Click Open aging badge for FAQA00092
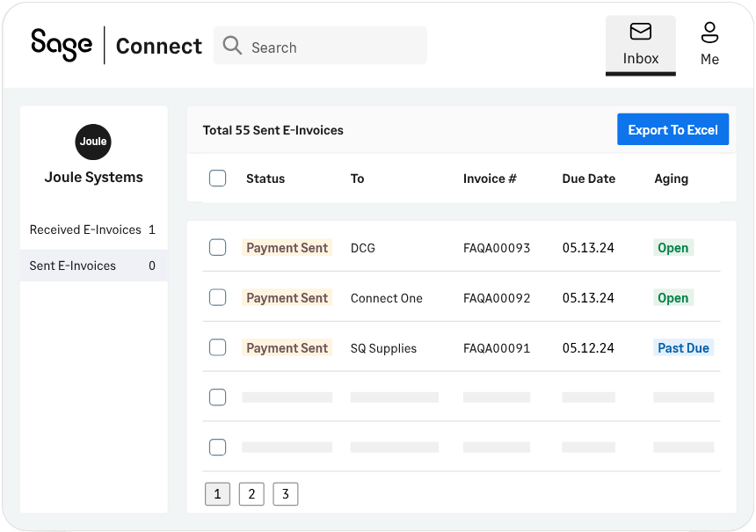756x532 pixels. pyautogui.click(x=673, y=297)
